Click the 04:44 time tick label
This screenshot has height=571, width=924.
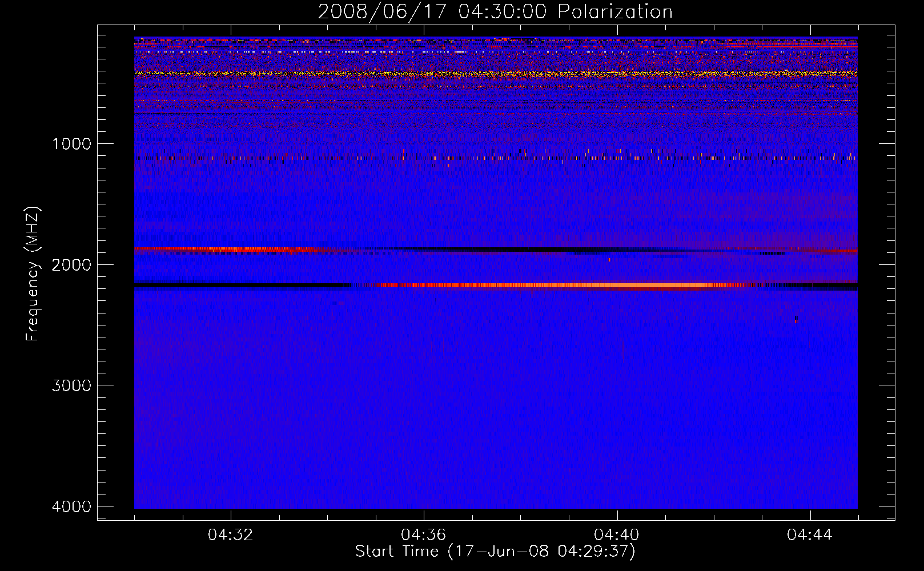tap(810, 534)
